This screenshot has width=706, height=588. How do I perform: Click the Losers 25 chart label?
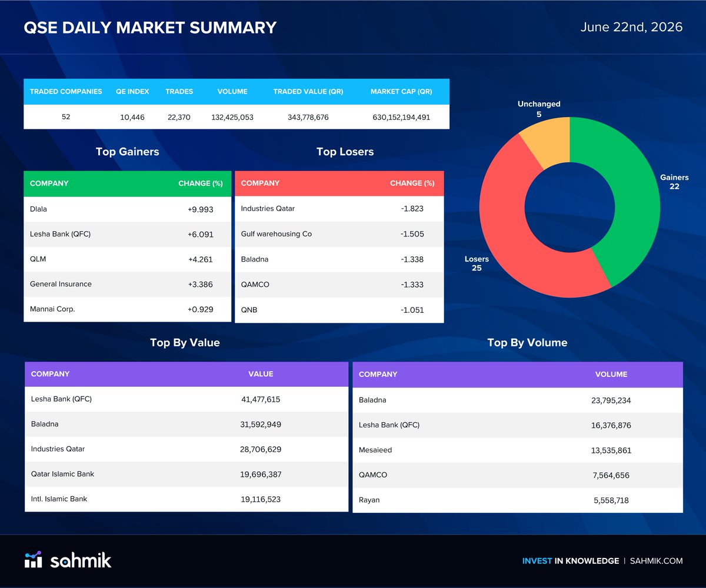(x=477, y=263)
